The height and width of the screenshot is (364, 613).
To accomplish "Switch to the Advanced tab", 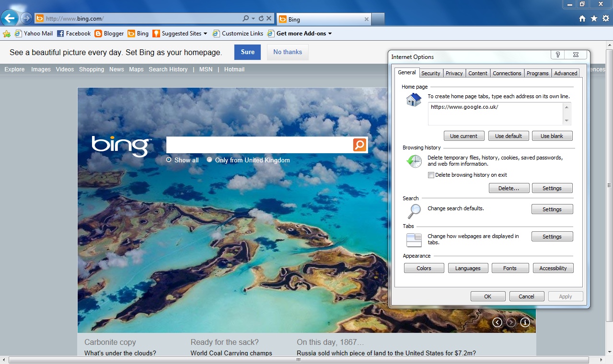I will click(x=566, y=73).
